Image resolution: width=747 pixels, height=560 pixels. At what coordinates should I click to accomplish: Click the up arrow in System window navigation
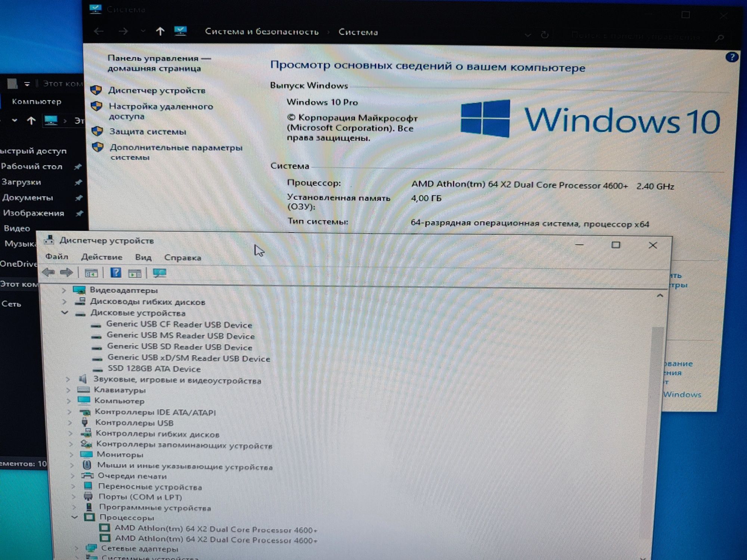(160, 31)
